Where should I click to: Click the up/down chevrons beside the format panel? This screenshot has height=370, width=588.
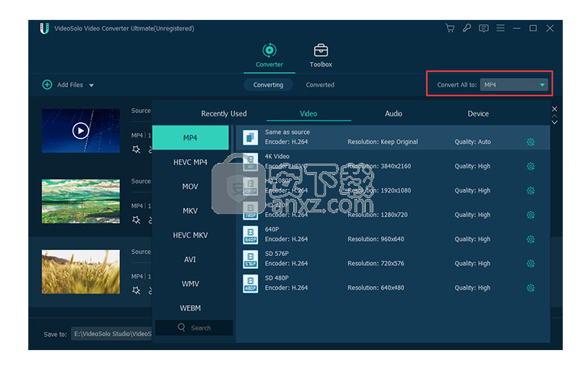coord(554,120)
